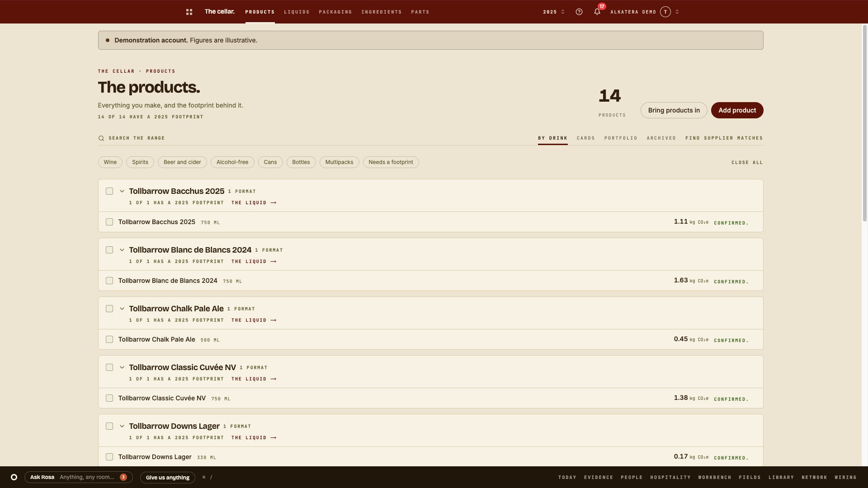Open the Workbench room link
Viewport: 868px width, 488px height.
coord(714,478)
